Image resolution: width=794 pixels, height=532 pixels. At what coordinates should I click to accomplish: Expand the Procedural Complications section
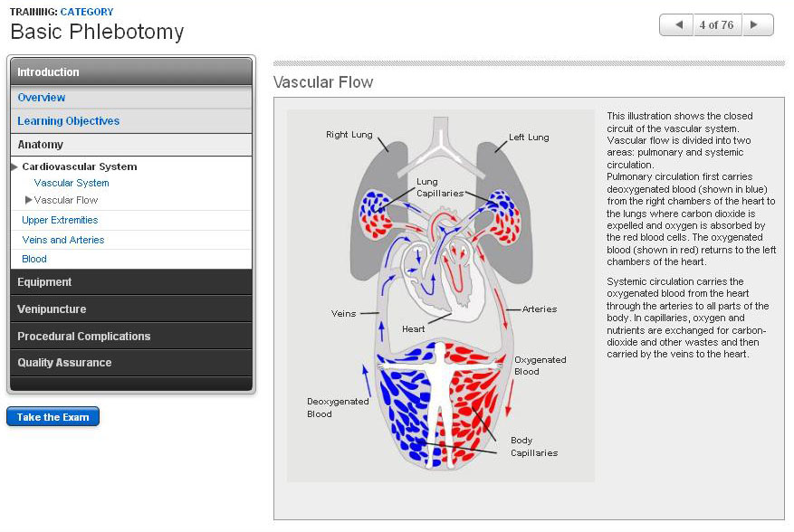coord(84,337)
